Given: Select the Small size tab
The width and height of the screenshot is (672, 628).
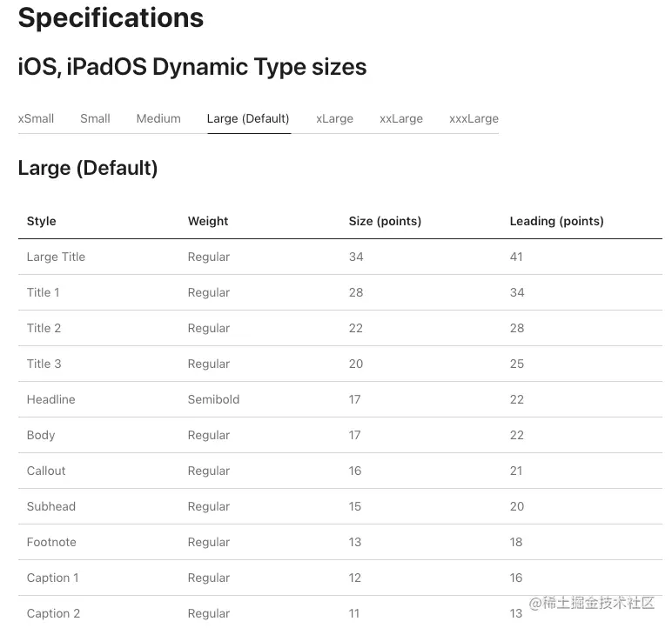Looking at the screenshot, I should point(95,118).
